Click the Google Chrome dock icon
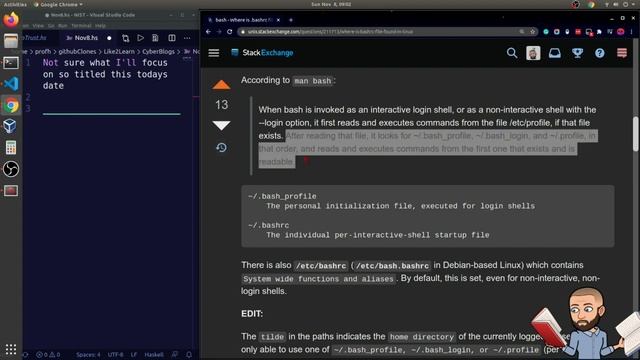Image resolution: width=640 pixels, height=360 pixels. (11, 105)
